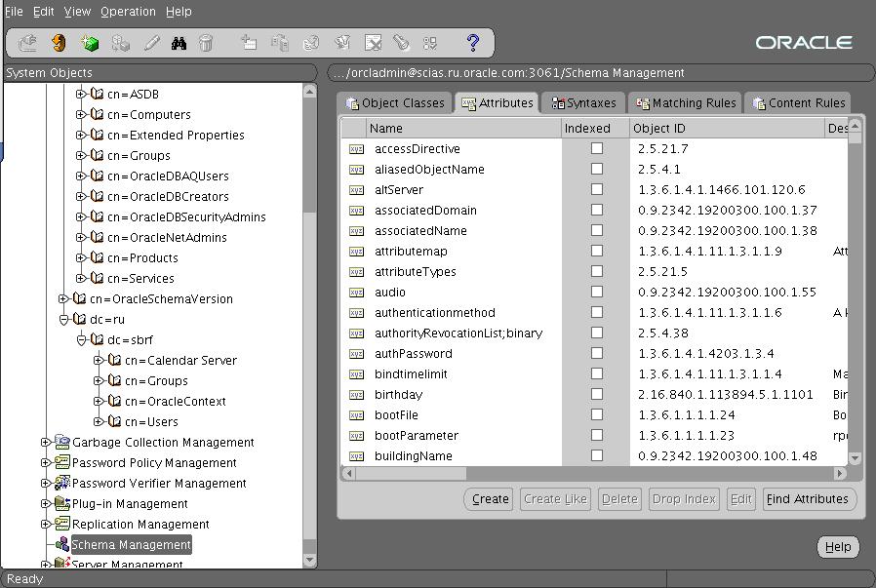Click the disconnect plug icon in toolbar

click(27, 43)
